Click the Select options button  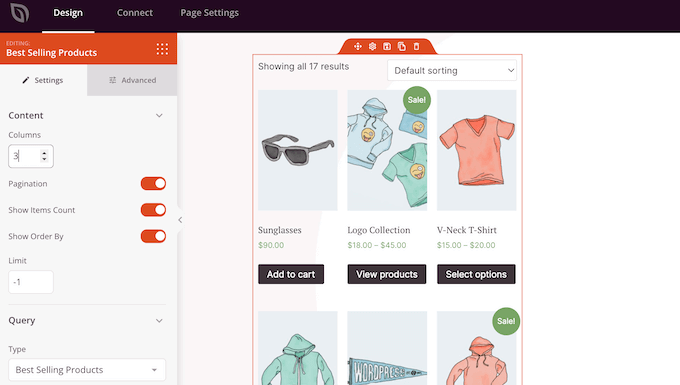[x=476, y=274]
